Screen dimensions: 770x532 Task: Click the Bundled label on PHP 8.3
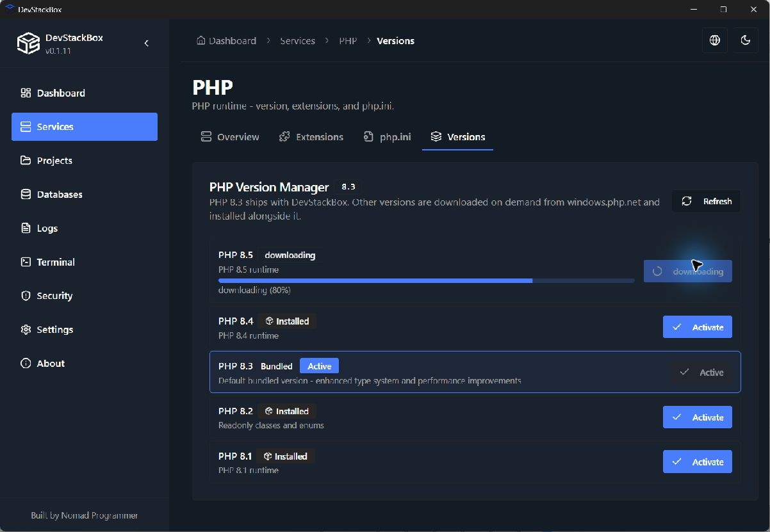pyautogui.click(x=277, y=366)
